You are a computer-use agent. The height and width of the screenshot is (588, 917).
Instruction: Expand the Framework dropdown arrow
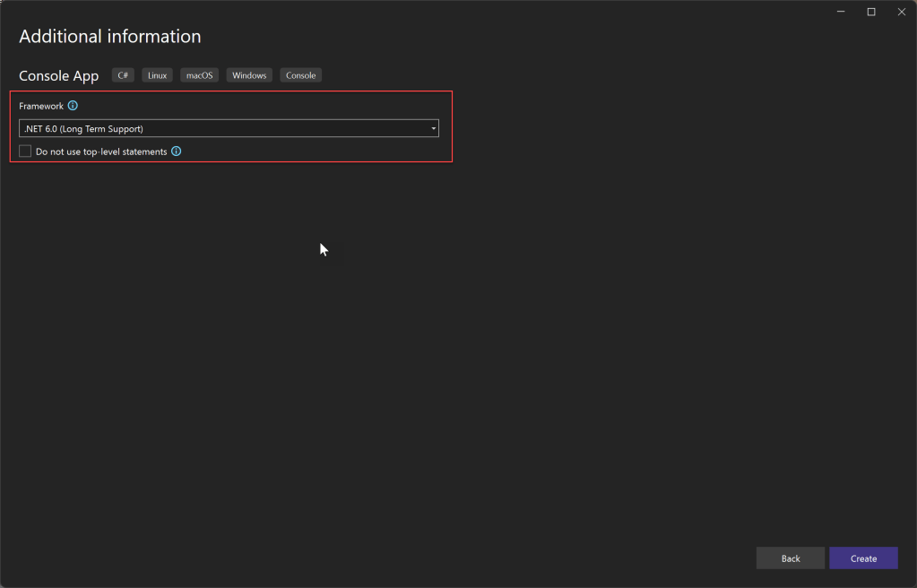[x=433, y=128]
